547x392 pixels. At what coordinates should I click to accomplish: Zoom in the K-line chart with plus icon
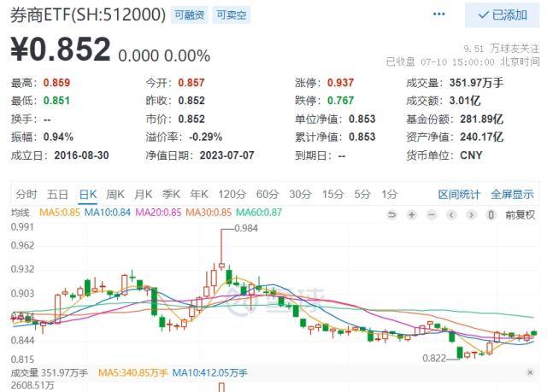tap(412, 214)
